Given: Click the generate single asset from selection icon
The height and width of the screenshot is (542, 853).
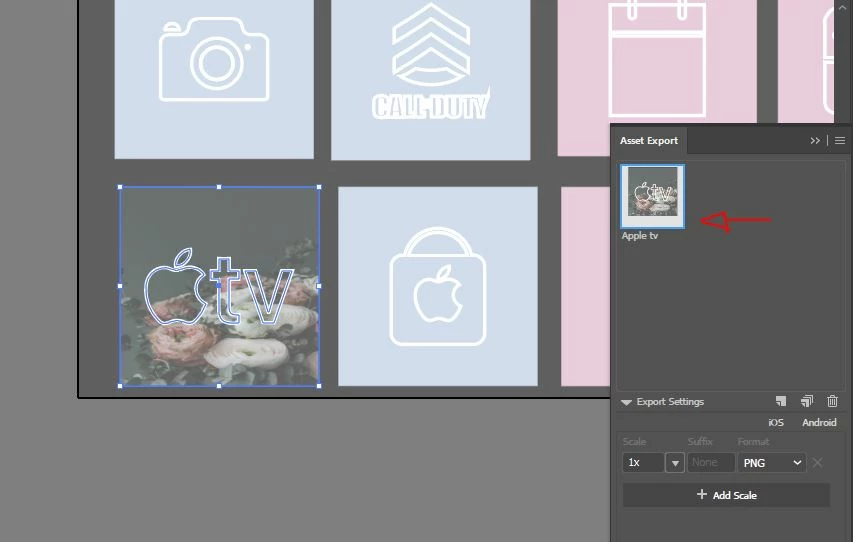Looking at the screenshot, I should click(781, 402).
